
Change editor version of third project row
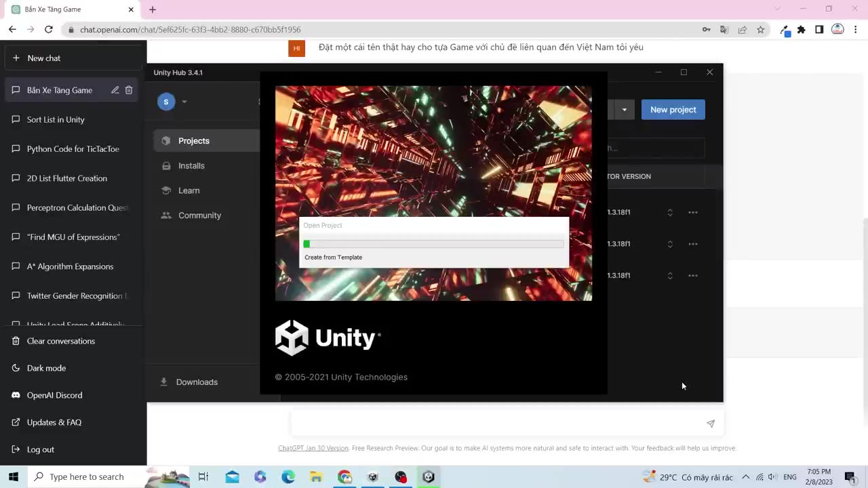point(670,275)
